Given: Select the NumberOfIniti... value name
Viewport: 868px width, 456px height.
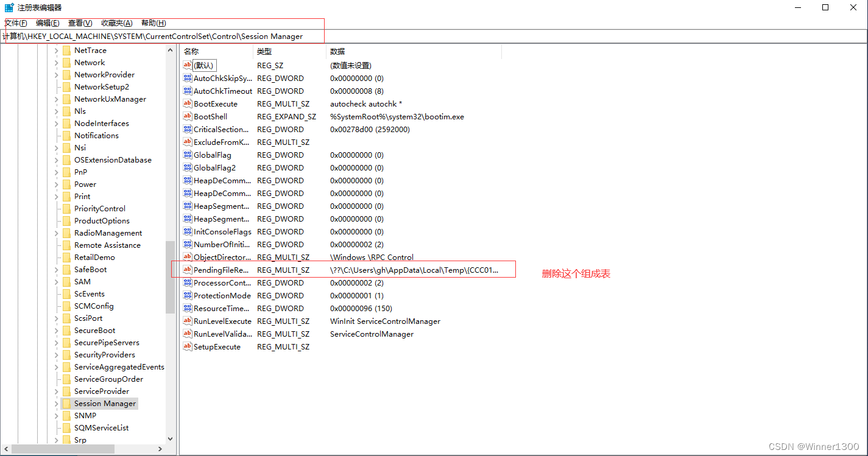Looking at the screenshot, I should [222, 244].
